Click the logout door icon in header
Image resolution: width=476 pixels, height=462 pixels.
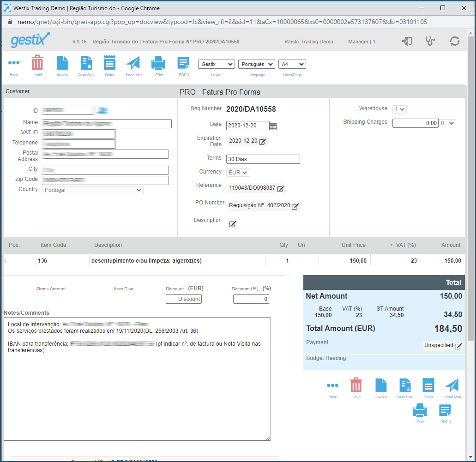tap(407, 41)
